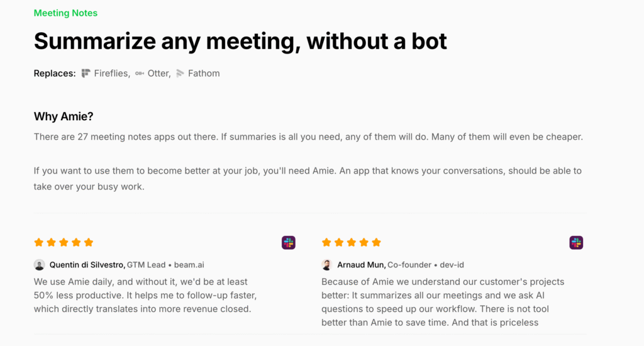
Task: Click Quentin di Silvestro's avatar photo
Action: (x=40, y=265)
